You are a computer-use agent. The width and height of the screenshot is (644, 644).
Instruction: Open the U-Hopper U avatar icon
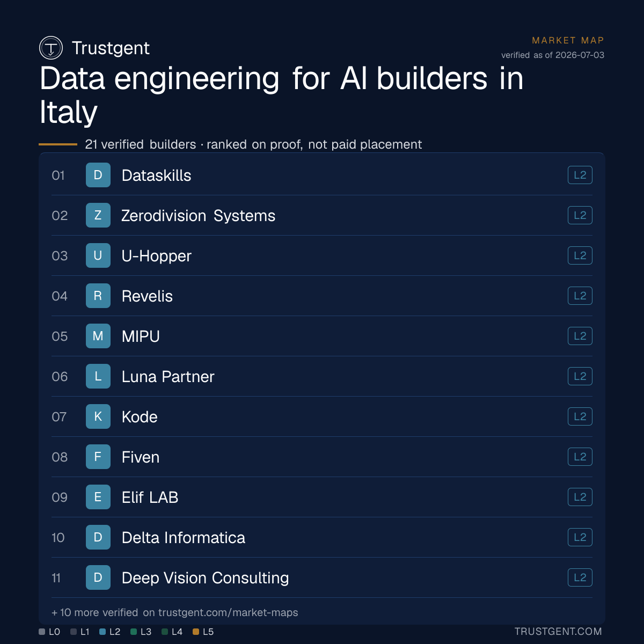98,255
